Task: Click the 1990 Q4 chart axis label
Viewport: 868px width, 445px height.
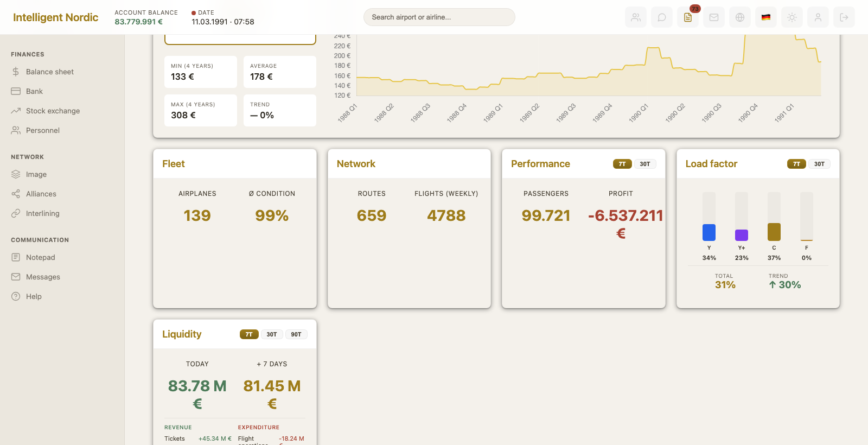Action: coord(748,113)
